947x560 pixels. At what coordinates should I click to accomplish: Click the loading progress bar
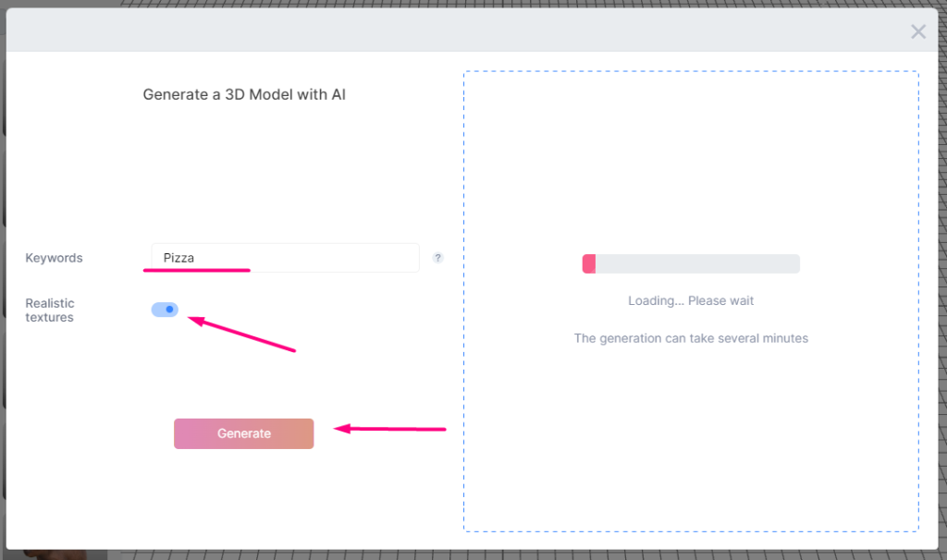point(691,263)
